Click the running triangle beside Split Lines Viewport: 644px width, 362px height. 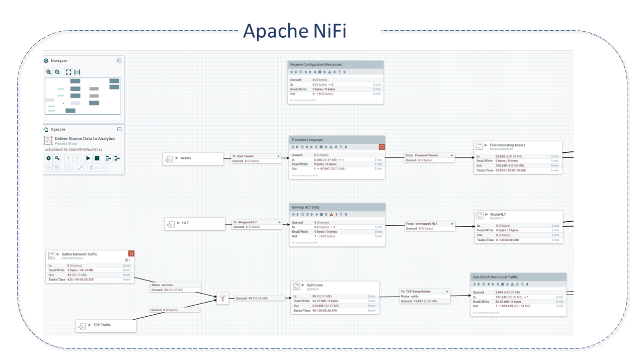pos(303,285)
